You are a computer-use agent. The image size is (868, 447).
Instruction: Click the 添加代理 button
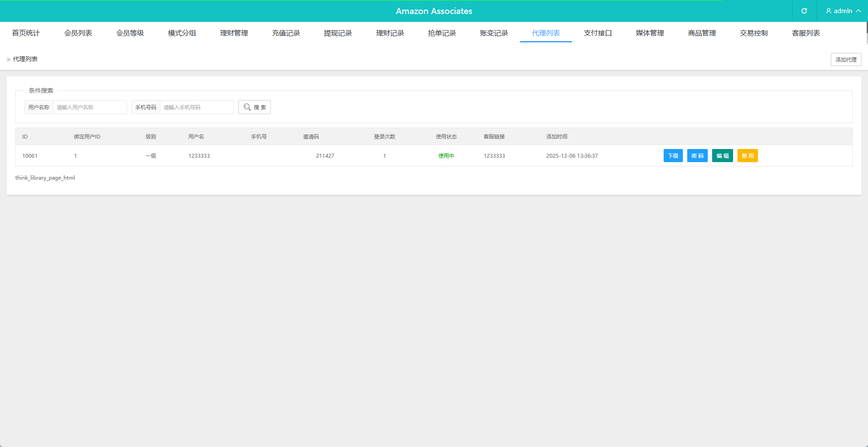click(846, 59)
